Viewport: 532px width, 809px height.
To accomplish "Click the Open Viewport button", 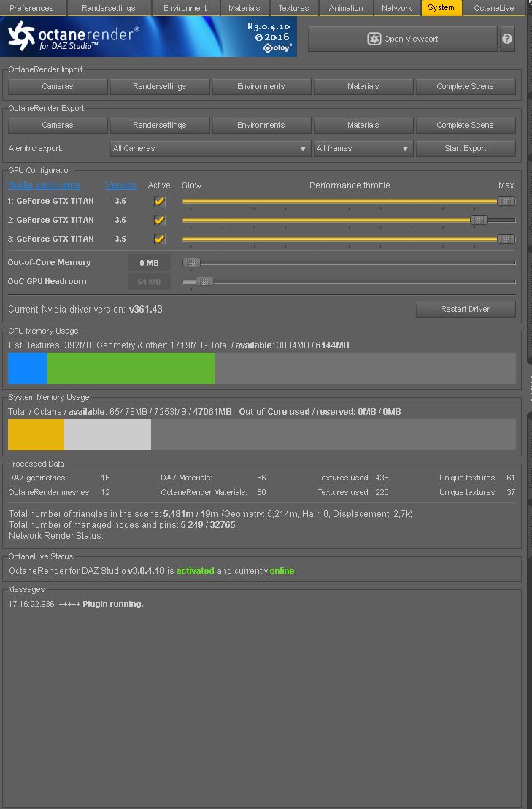I will (x=403, y=39).
